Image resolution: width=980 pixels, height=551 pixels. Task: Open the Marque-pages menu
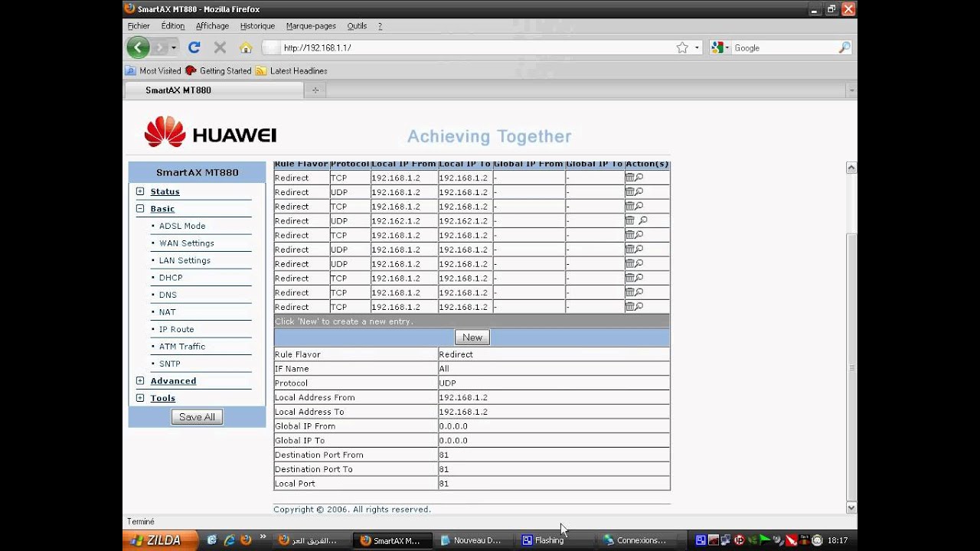311,26
